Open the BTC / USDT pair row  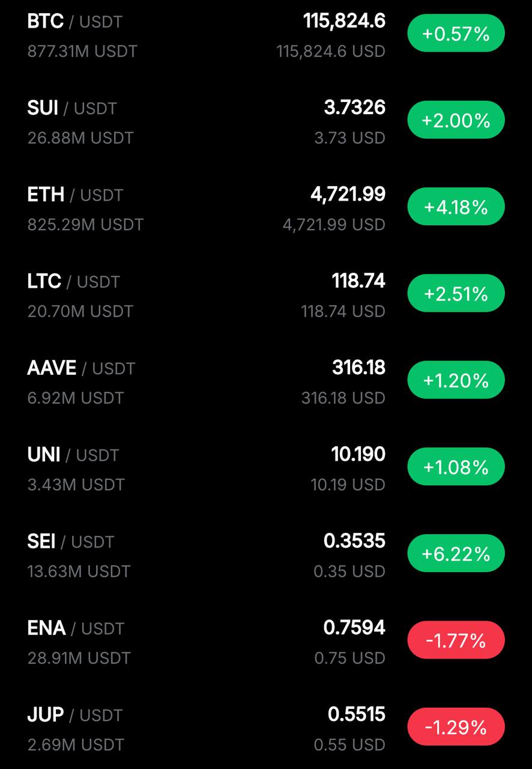266,35
